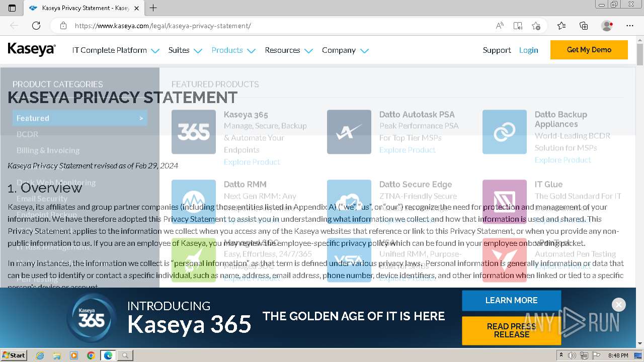Click Explore Product under Kaseya 365

[252, 162]
